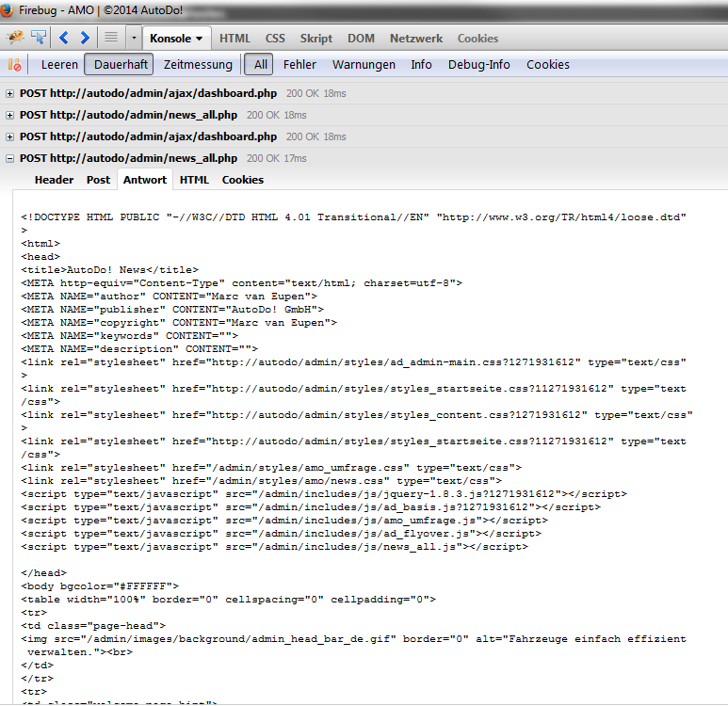Go forward with the right arrow
The height and width of the screenshot is (706, 728).
(x=85, y=38)
